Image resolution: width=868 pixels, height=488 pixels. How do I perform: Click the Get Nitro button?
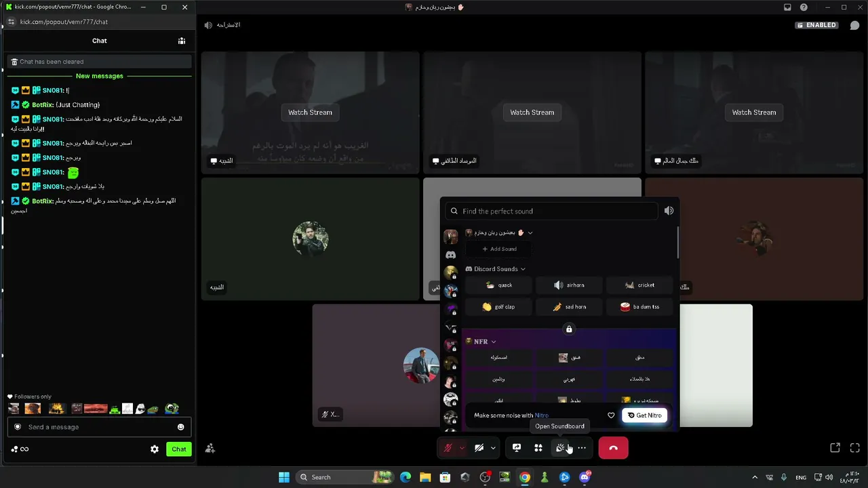(x=644, y=415)
